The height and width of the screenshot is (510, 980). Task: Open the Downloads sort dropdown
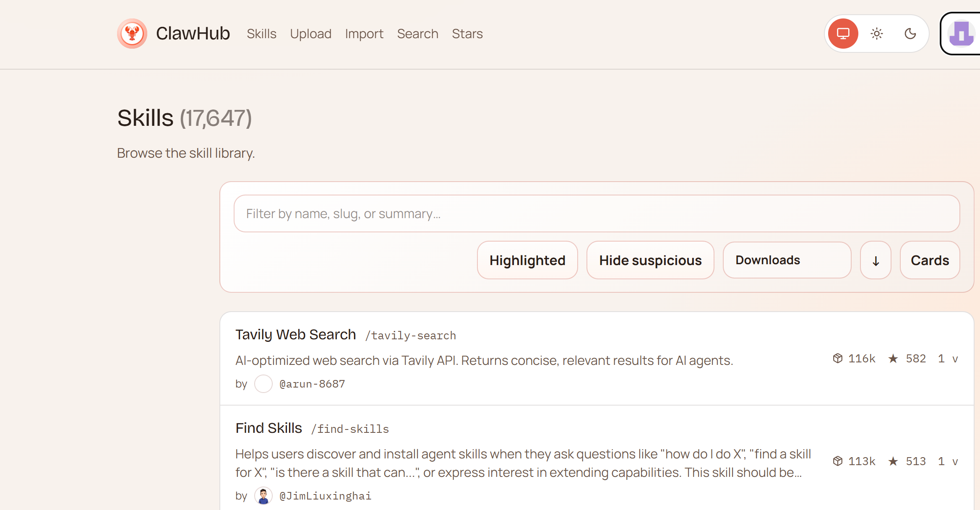click(x=787, y=260)
